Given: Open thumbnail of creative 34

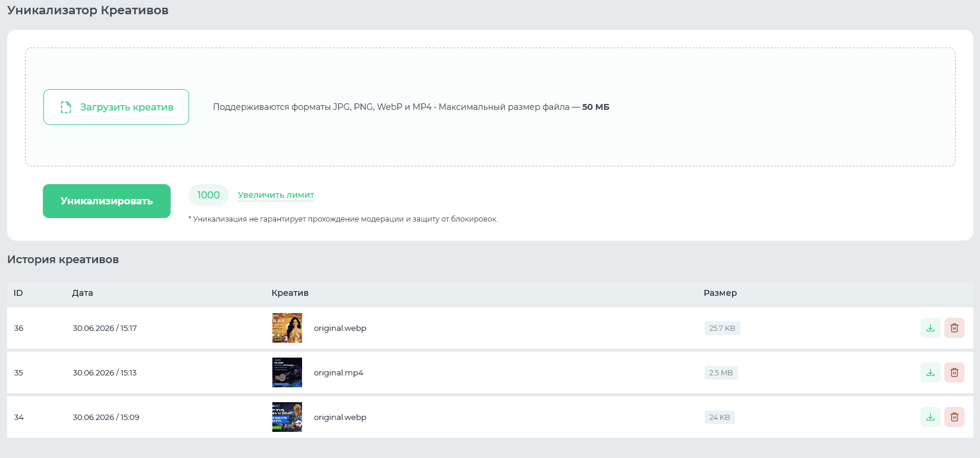Looking at the screenshot, I should [287, 417].
